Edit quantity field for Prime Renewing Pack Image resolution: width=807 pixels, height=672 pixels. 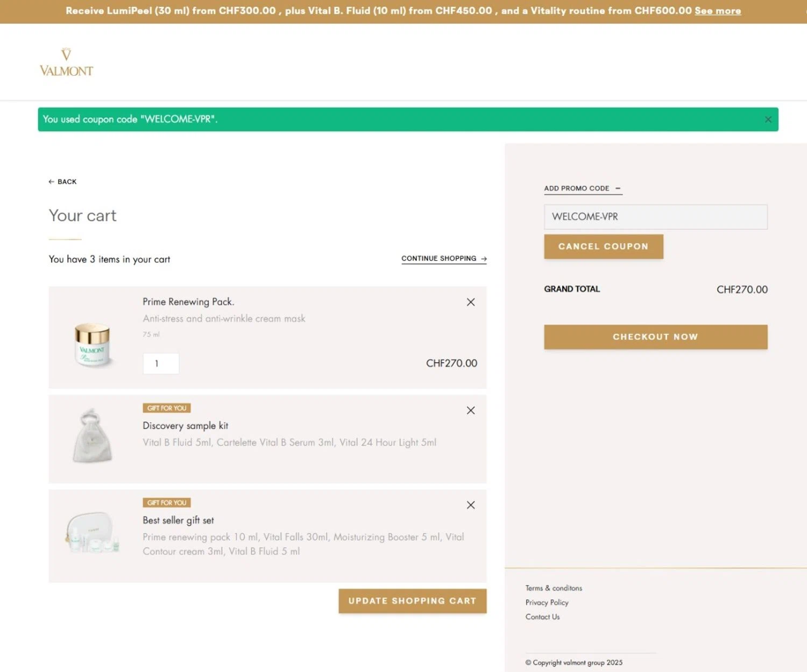coord(161,363)
